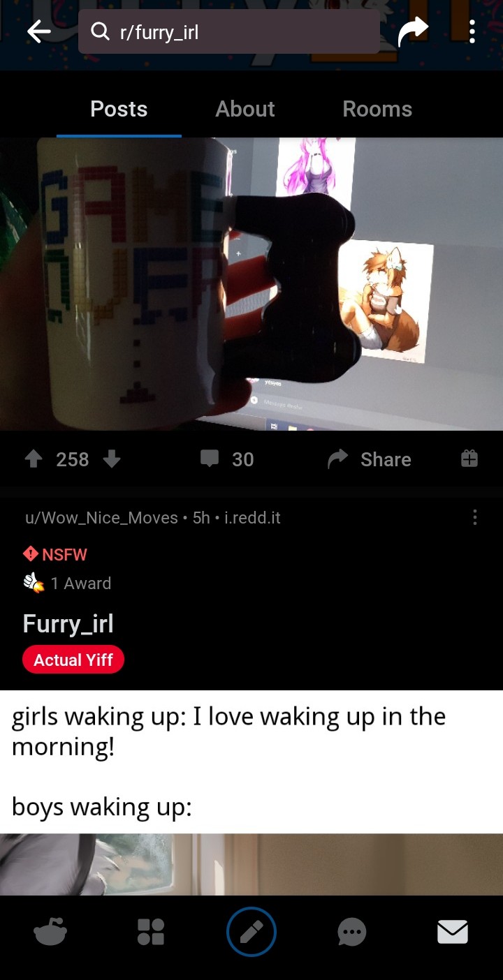Switch to the About tab
The height and width of the screenshot is (980, 503).
point(245,109)
